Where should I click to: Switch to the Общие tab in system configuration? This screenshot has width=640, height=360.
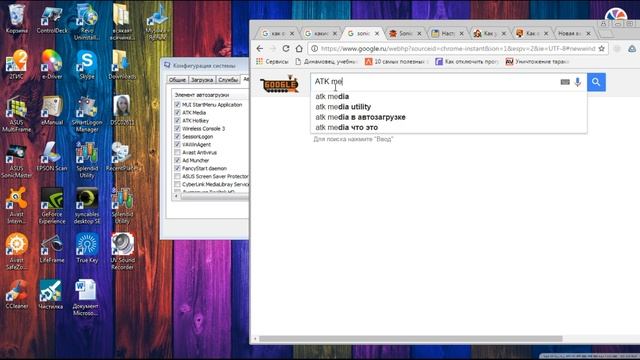pos(177,80)
